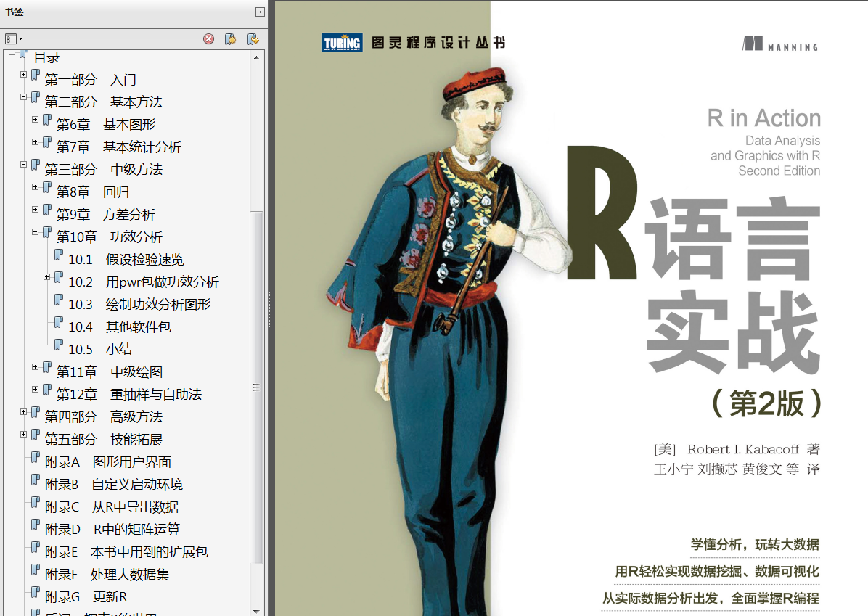Open bookmark 目录

[x=46, y=57]
